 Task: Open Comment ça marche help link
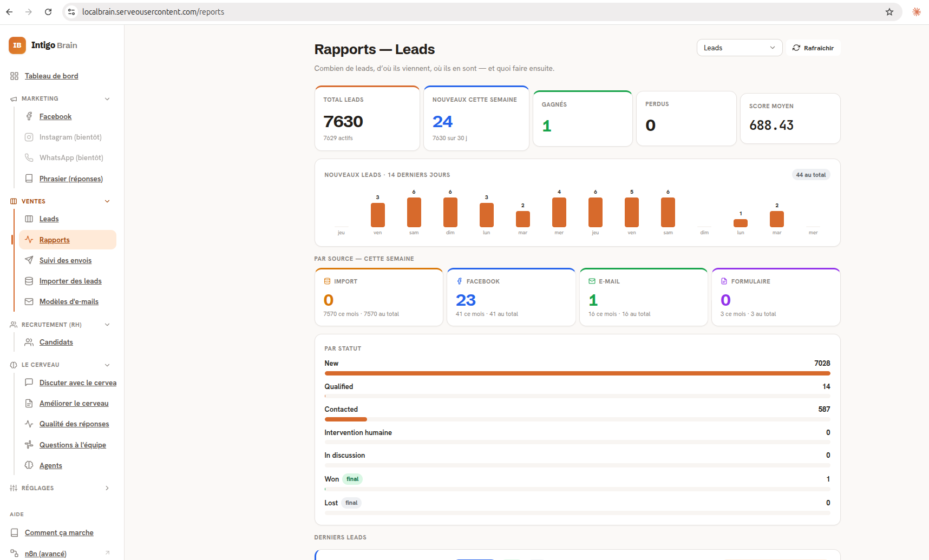click(59, 533)
